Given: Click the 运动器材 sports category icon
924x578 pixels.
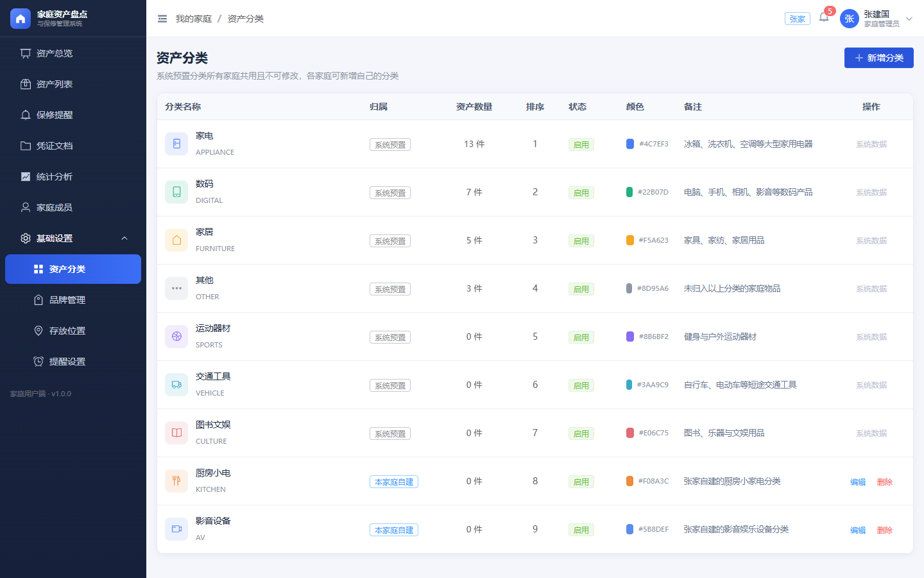Looking at the screenshot, I should 176,337.
